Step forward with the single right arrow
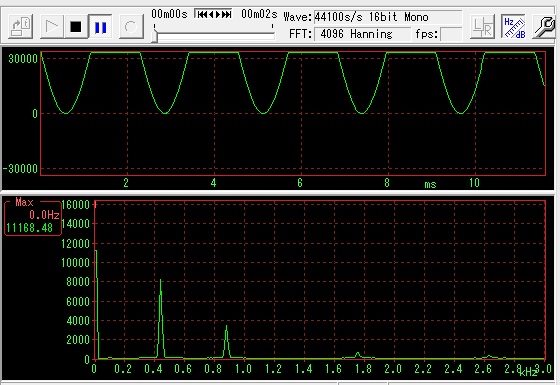The width and height of the screenshot is (560, 385). click(218, 14)
